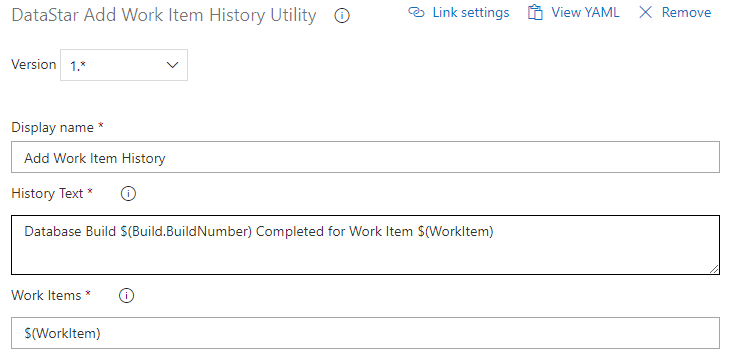Click the Display name label
Screen dimensions: 733x362
coord(52,127)
